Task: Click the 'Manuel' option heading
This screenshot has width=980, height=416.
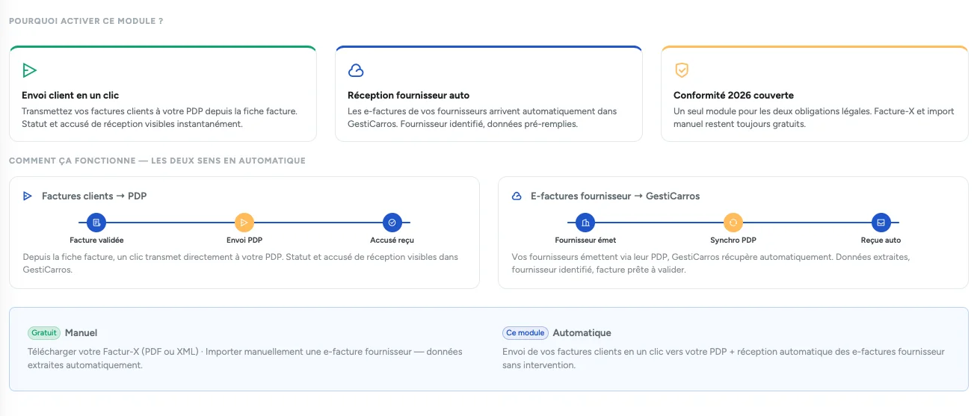Action: [x=81, y=333]
